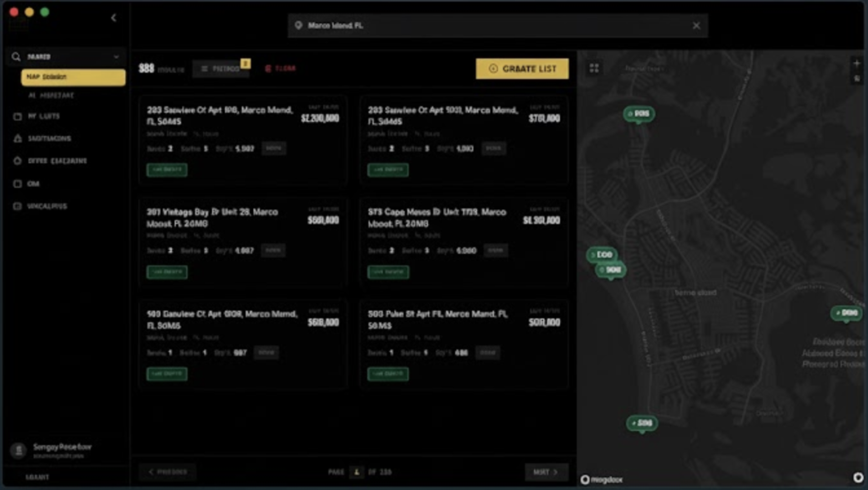Toggle the green badge on the Vintage Bay listing
Image resolution: width=868 pixels, height=490 pixels.
[166, 272]
